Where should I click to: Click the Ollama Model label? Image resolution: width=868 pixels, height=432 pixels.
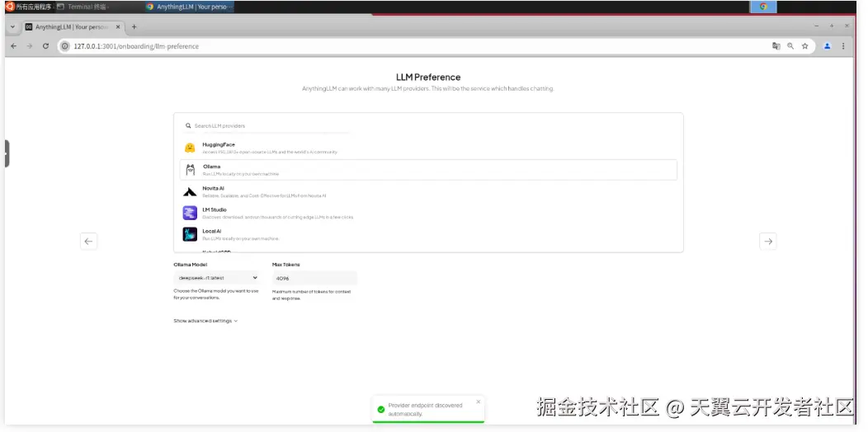[x=190, y=265]
